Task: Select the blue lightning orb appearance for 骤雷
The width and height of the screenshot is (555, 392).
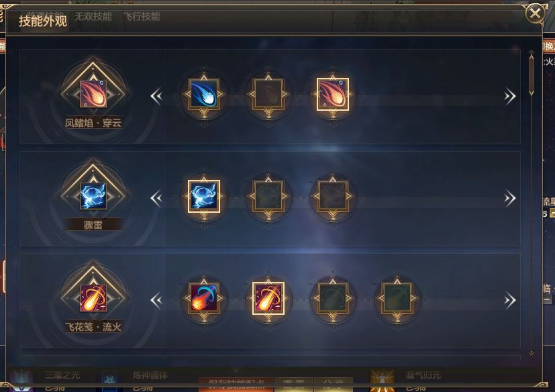Action: tap(204, 196)
